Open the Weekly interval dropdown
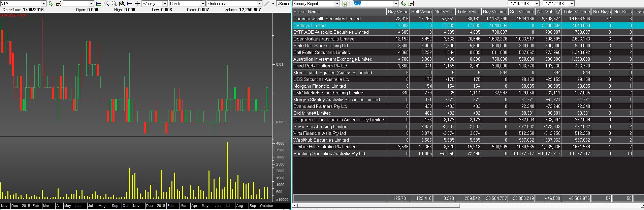 (x=165, y=4)
